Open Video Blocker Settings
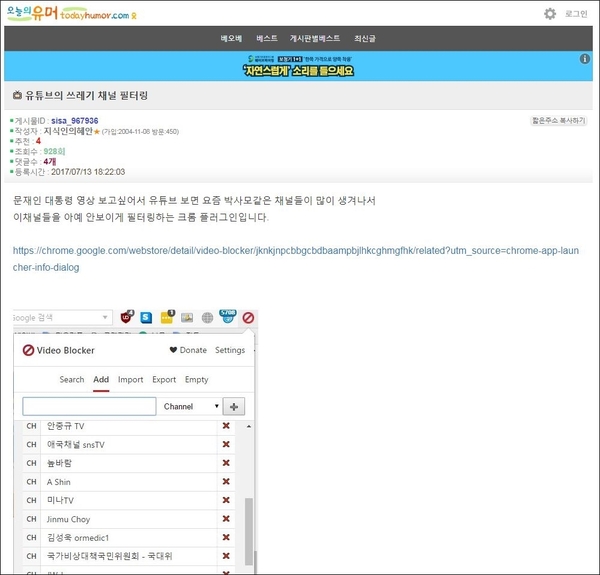600x575 pixels. [230, 350]
